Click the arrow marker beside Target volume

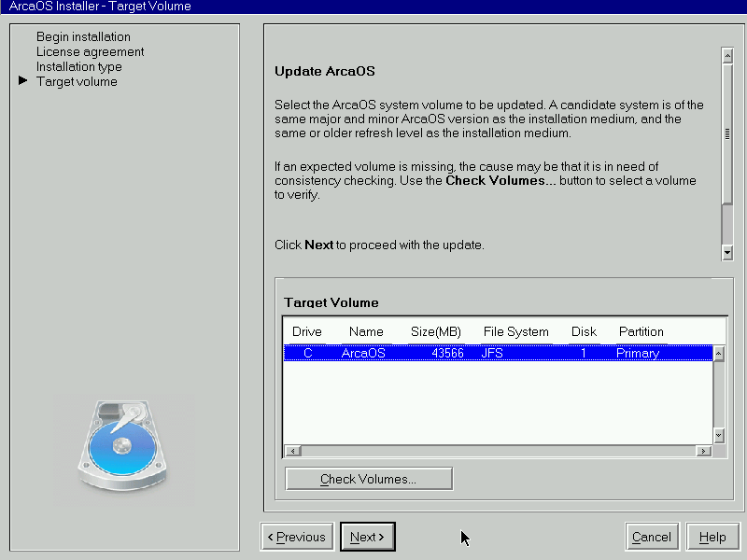point(22,80)
